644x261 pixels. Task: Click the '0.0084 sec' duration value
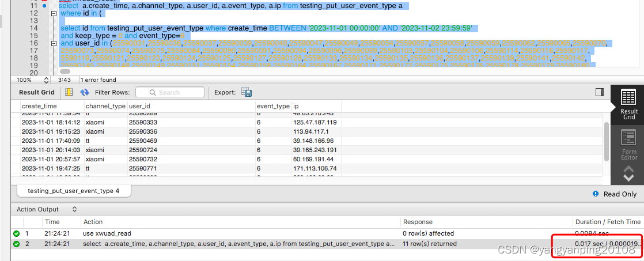592,233
